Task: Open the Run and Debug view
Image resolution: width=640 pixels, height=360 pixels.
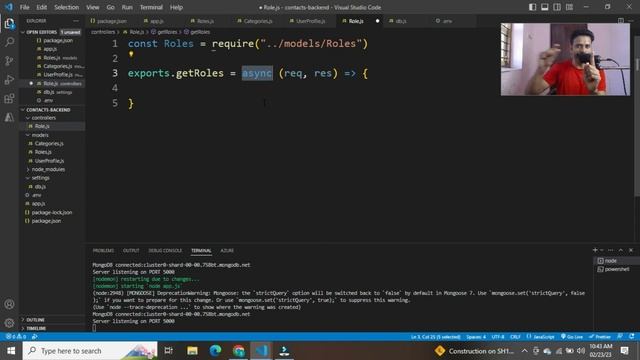Action: point(9,80)
